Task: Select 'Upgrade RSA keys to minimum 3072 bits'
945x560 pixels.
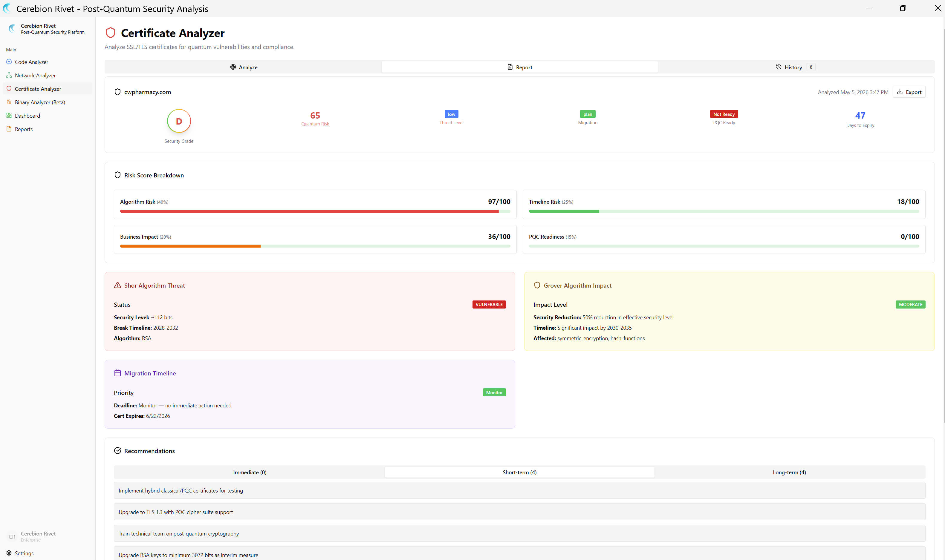Action: click(519, 554)
